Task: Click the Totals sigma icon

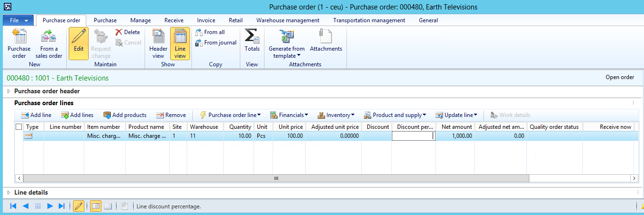Action: (252, 37)
